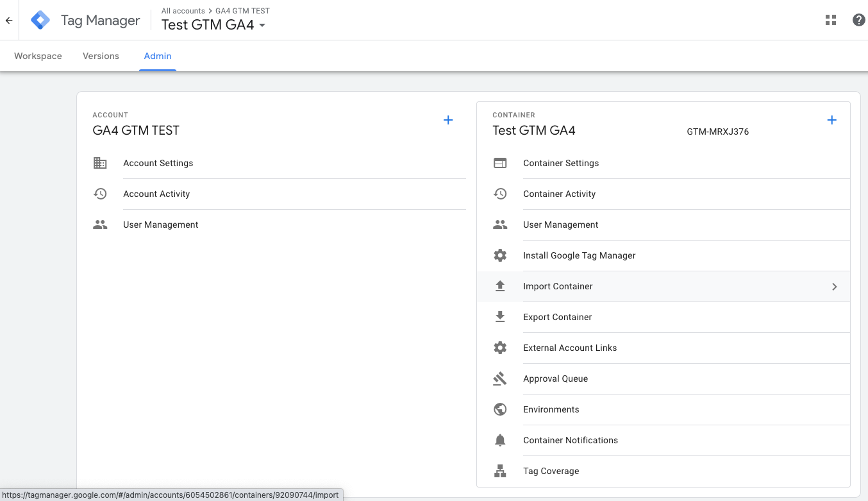Open User Management under Container
This screenshot has width=868, height=501.
tap(664, 225)
